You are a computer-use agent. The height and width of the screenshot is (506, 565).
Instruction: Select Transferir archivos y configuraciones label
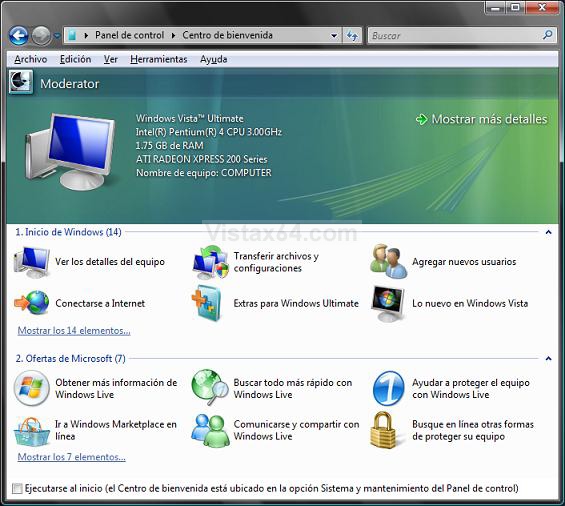click(x=276, y=262)
